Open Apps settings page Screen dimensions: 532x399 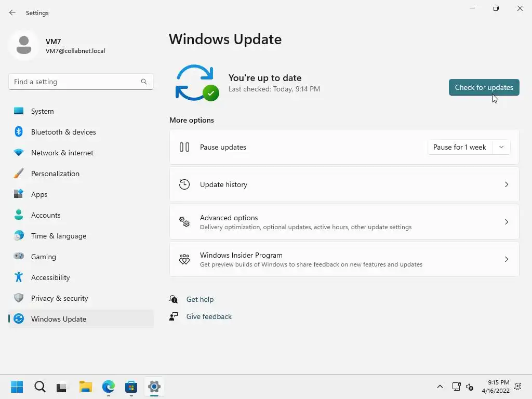click(x=81, y=194)
